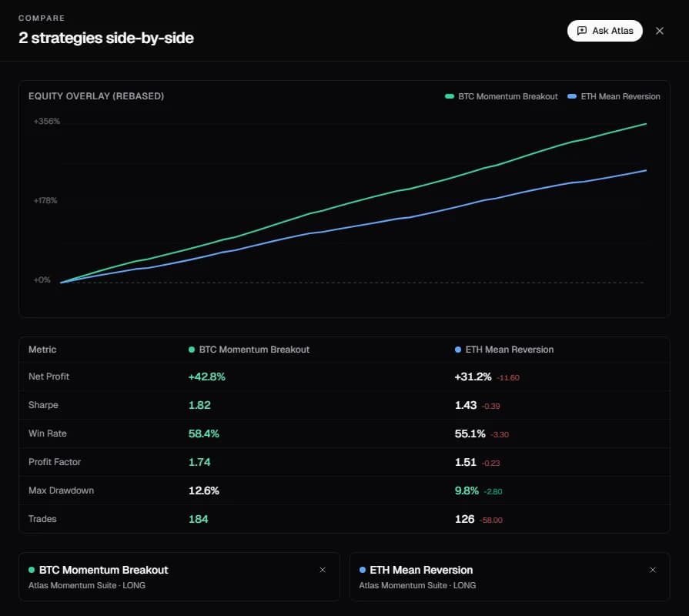Click the 1.82 Sharpe value
This screenshot has height=616, width=689.
click(199, 405)
